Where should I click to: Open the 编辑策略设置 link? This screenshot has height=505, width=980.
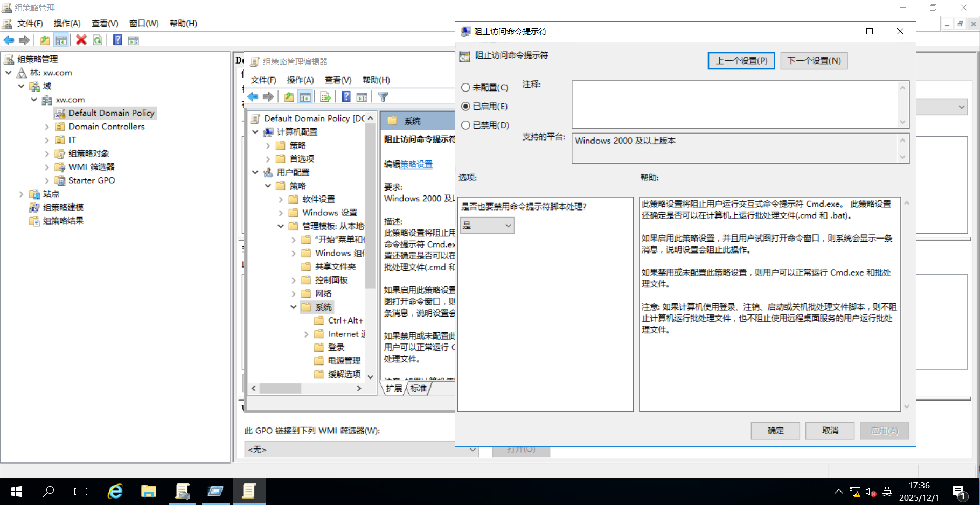pyautogui.click(x=415, y=164)
